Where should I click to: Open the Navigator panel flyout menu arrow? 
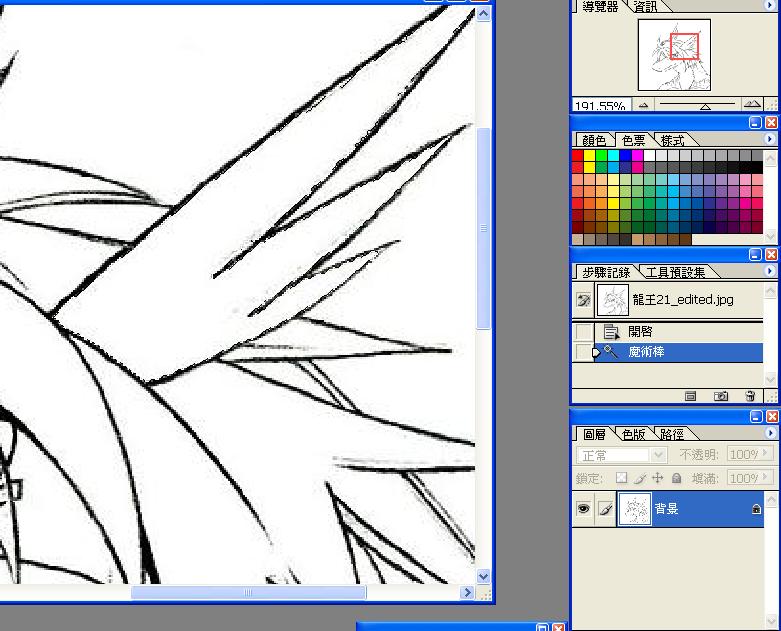770,6
